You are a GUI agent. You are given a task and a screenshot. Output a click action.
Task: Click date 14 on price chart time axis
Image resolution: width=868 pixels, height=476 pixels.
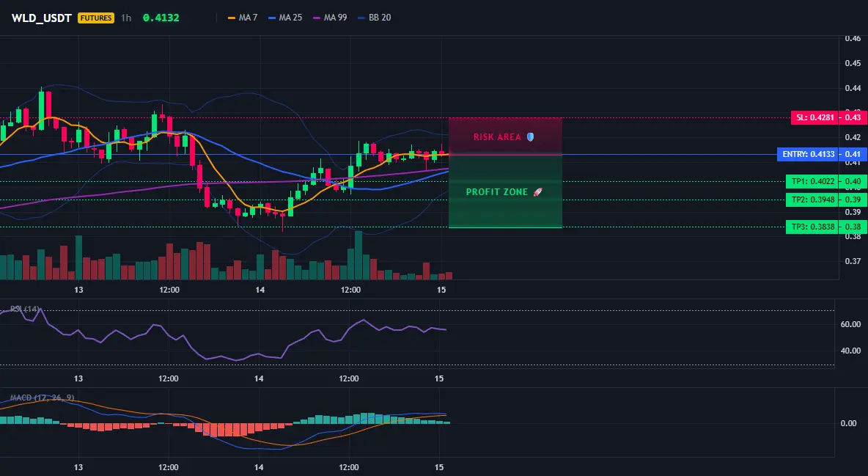click(260, 290)
